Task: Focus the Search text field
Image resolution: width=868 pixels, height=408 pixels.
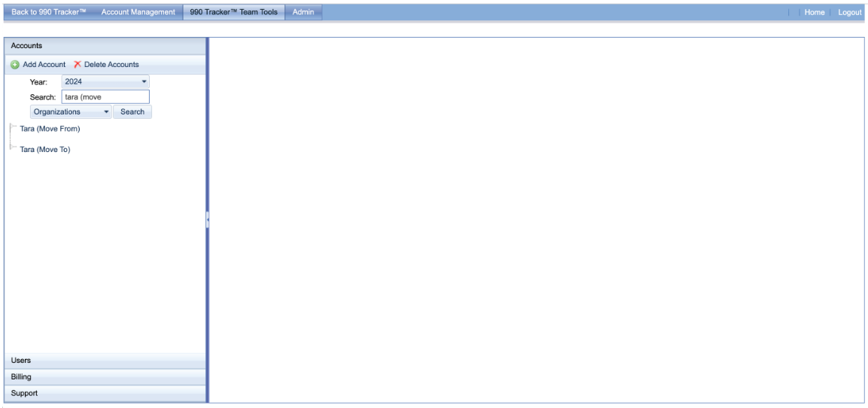Action: (105, 97)
